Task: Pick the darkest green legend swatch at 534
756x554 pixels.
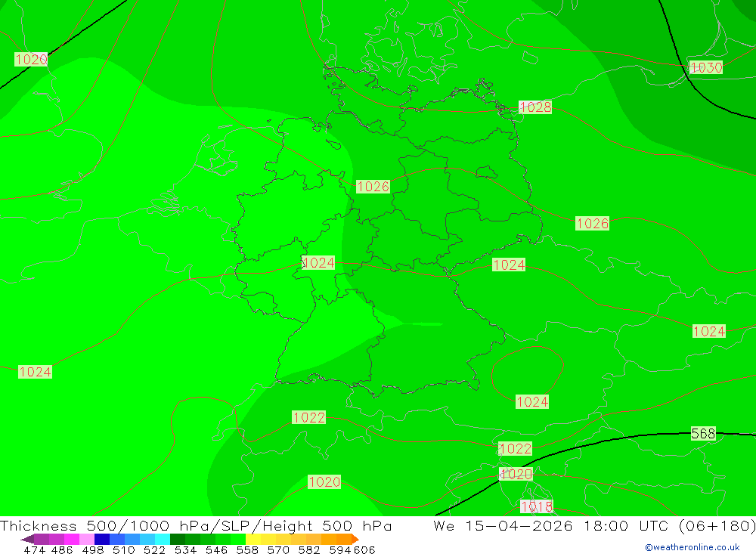Action: 178,539
